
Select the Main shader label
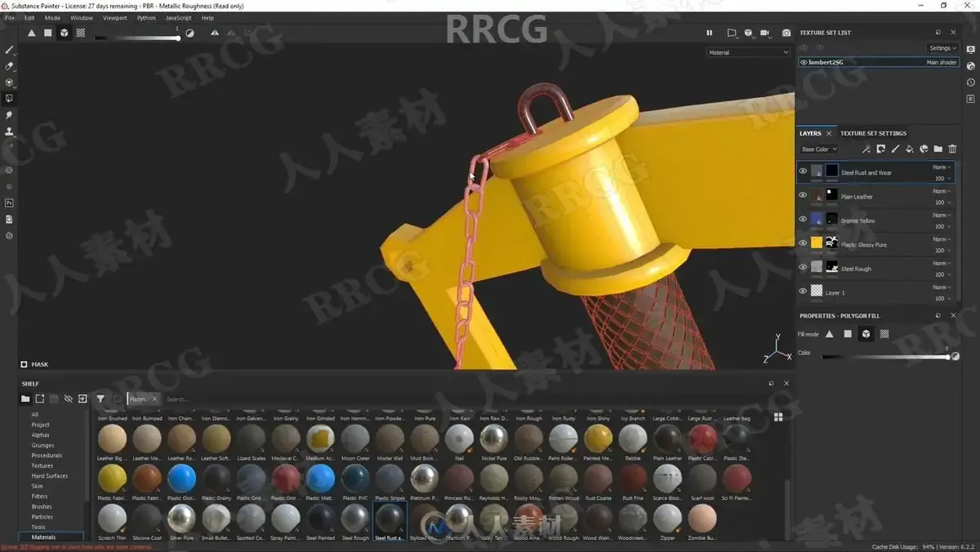click(941, 62)
